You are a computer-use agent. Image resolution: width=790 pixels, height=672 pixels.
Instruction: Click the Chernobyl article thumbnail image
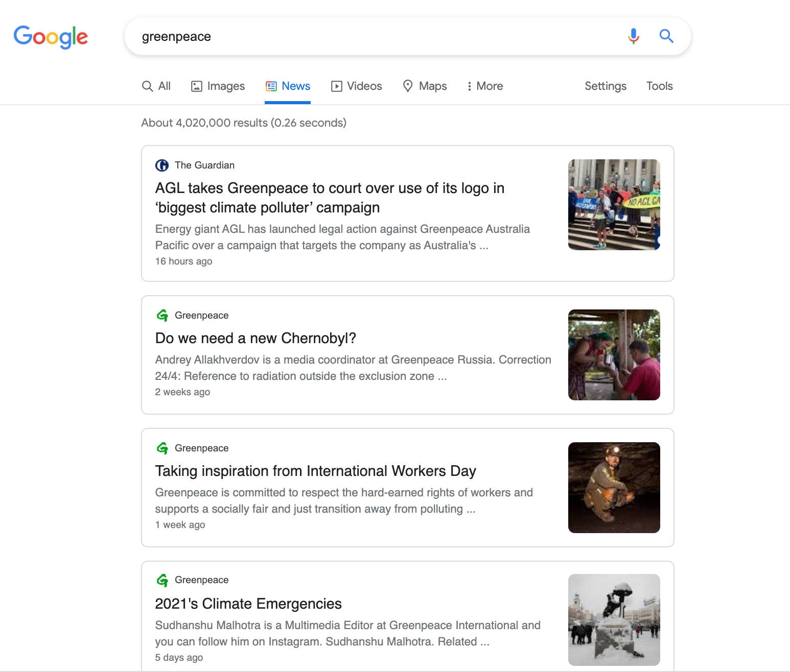pos(614,354)
